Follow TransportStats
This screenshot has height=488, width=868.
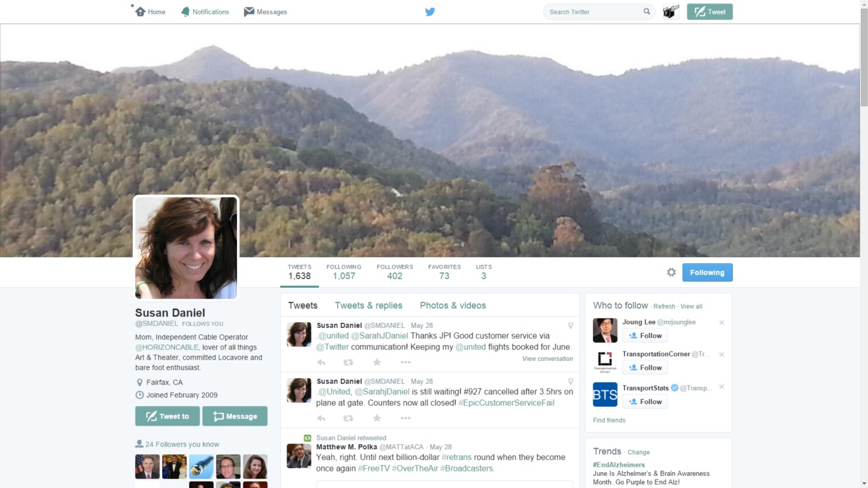[645, 402]
